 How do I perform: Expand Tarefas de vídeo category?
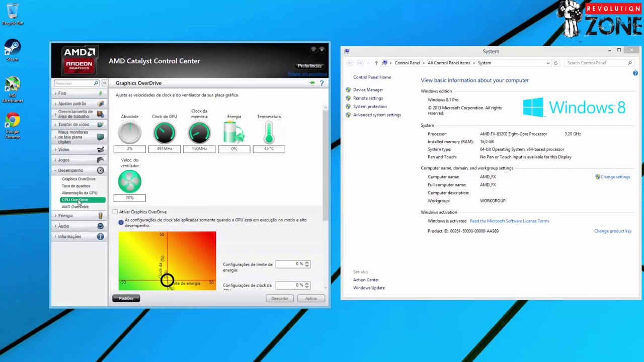56,125
